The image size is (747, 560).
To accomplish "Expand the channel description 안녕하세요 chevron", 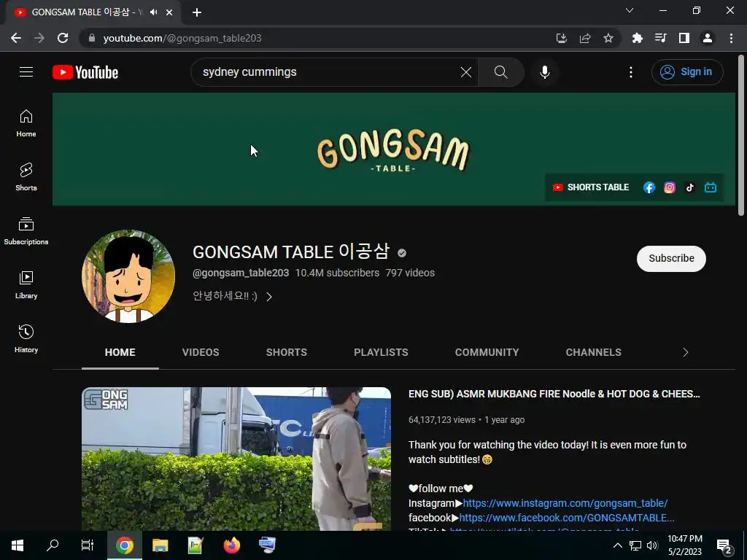I will click(269, 297).
